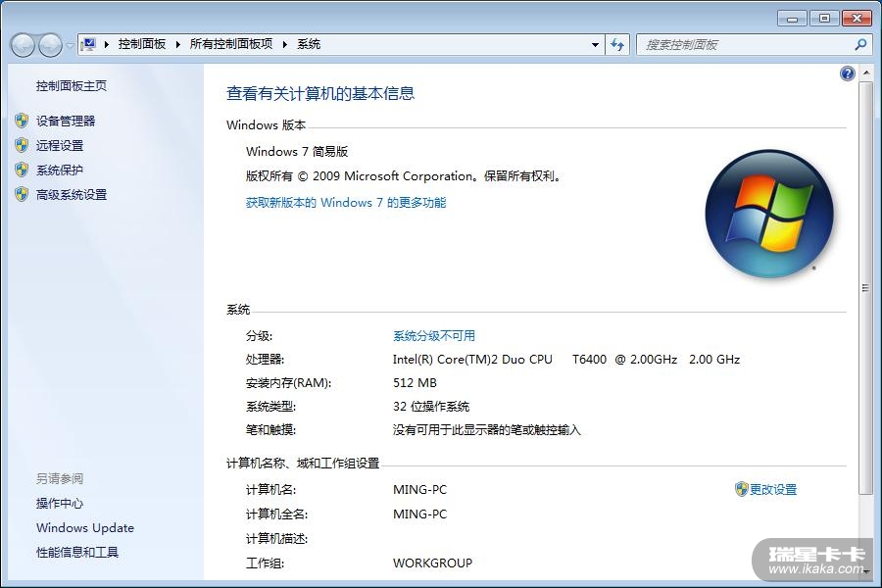Click the shield icon beside 设备管理器
This screenshot has height=588, width=882.
click(x=22, y=121)
